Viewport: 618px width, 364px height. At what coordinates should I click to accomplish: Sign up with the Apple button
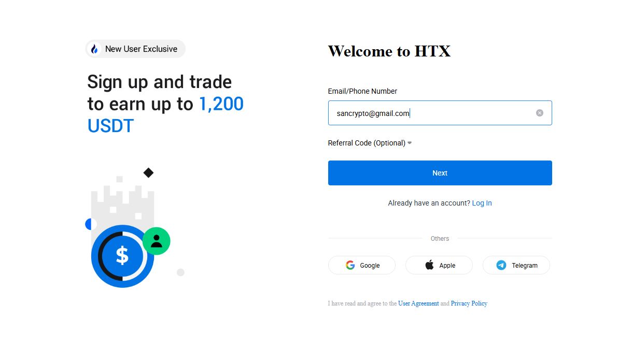pos(439,265)
